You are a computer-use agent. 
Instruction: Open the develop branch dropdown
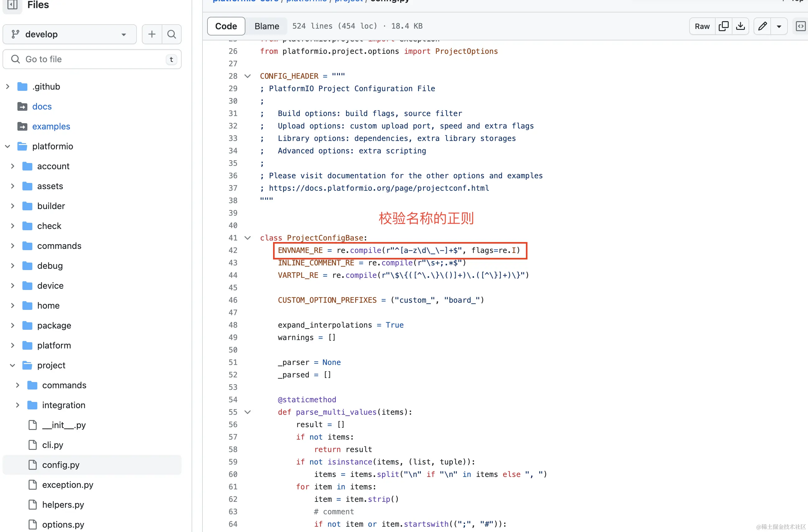(69, 34)
